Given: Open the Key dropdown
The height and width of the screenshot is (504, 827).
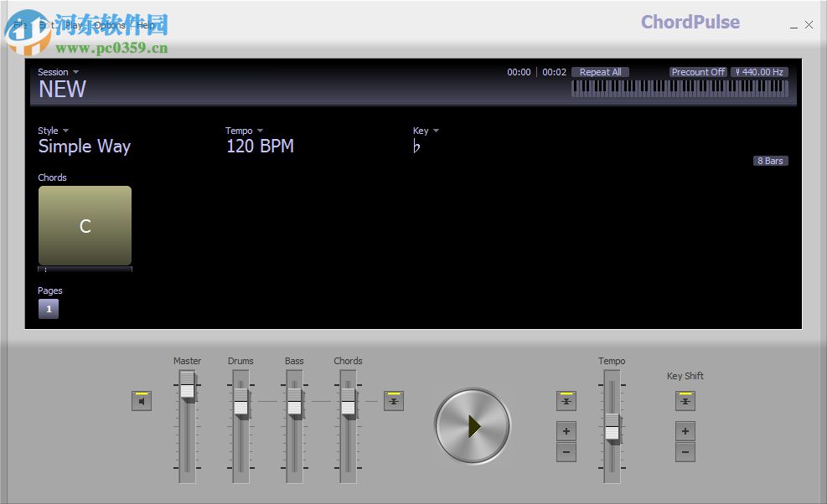Looking at the screenshot, I should [x=426, y=131].
